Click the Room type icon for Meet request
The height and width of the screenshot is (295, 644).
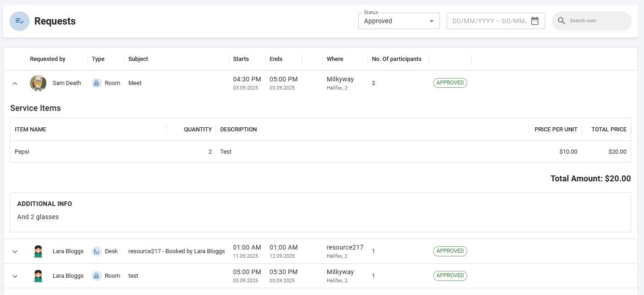click(x=96, y=83)
